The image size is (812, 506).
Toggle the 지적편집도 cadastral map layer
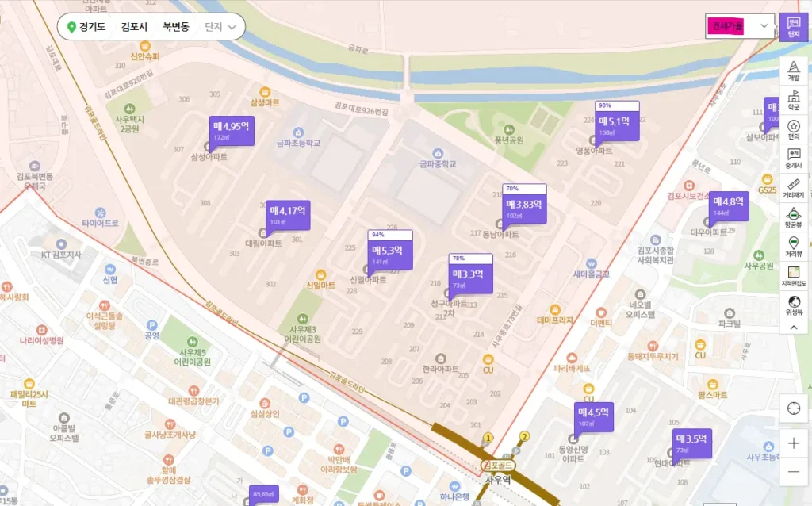(793, 275)
